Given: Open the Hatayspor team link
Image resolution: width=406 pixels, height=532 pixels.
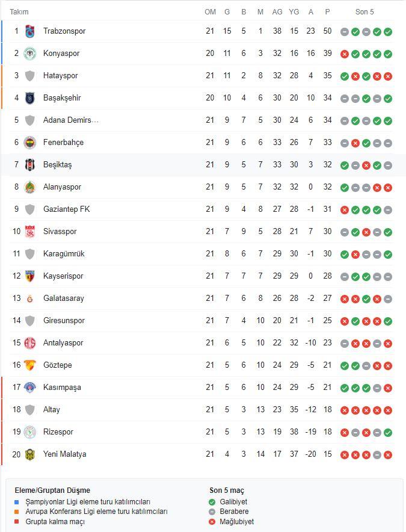Looking at the screenshot, I should pos(60,76).
